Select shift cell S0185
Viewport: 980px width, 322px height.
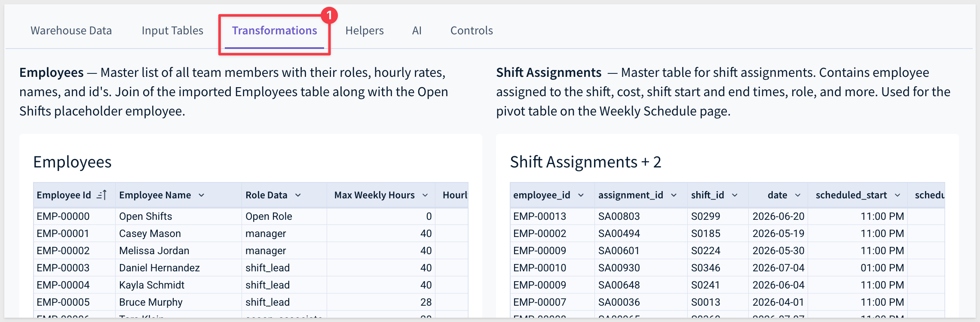click(x=718, y=234)
